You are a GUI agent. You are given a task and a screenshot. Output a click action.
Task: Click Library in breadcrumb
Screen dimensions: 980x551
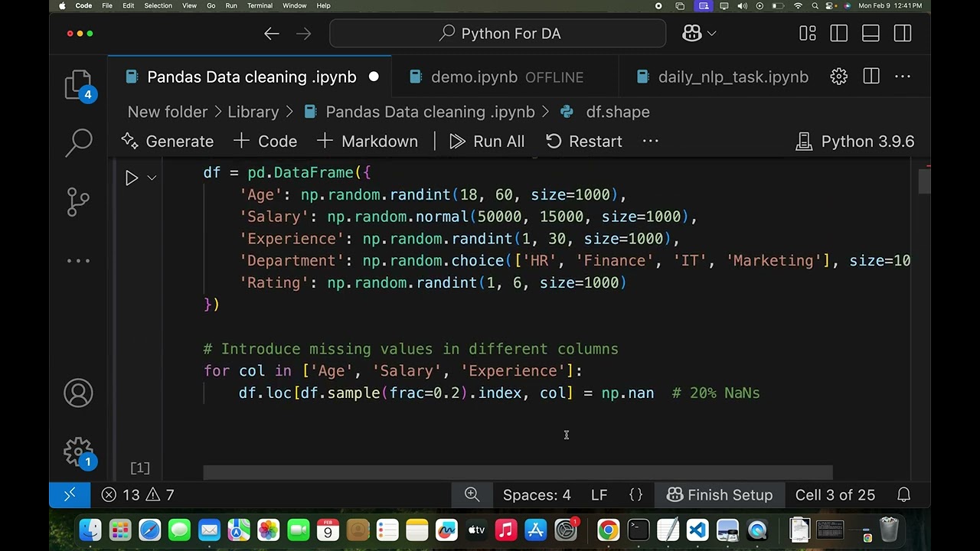(253, 112)
